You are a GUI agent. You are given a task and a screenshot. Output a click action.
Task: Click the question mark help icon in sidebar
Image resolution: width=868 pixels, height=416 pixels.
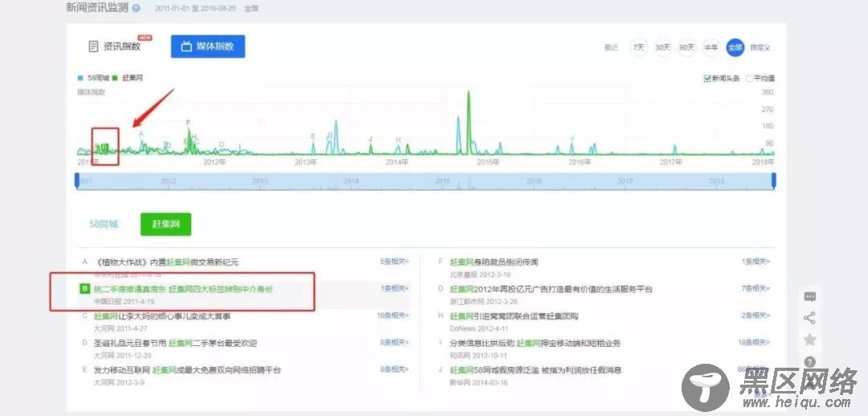810,362
